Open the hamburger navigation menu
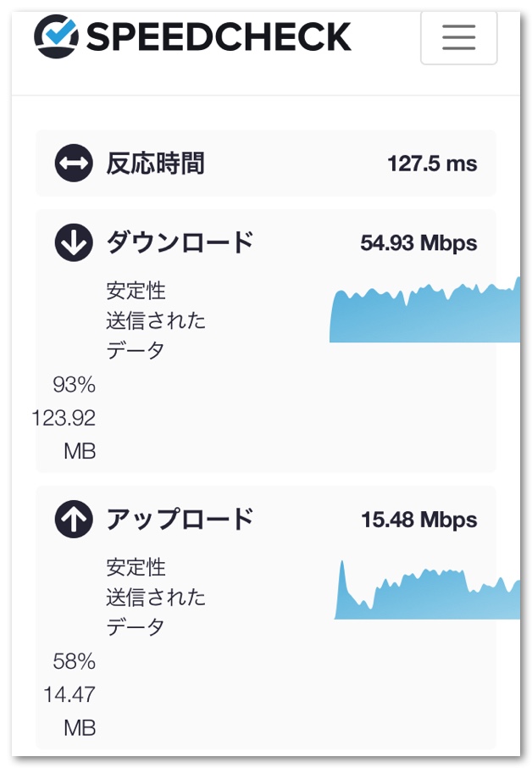The image size is (532, 768). click(458, 36)
